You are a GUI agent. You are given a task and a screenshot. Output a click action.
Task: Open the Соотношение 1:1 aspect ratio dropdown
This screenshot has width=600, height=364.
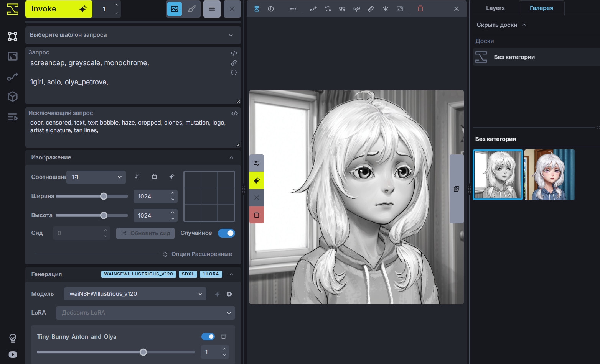pos(96,177)
